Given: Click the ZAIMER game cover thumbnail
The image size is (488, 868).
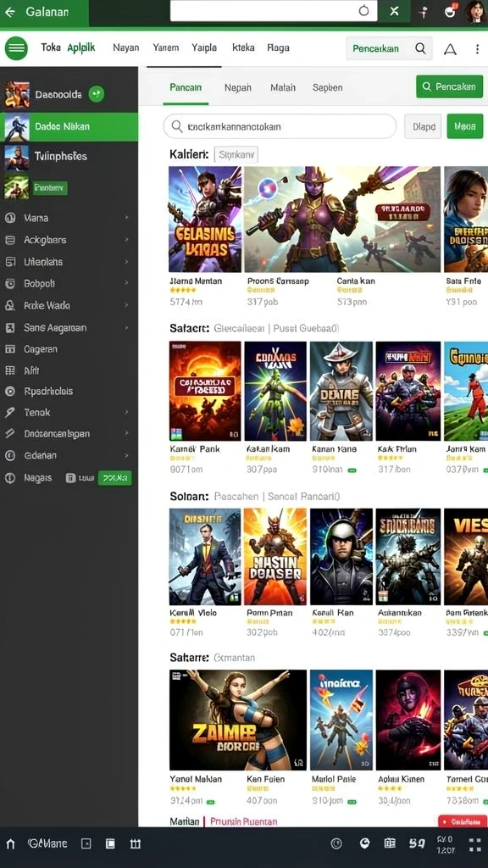Looking at the screenshot, I should coord(238,720).
